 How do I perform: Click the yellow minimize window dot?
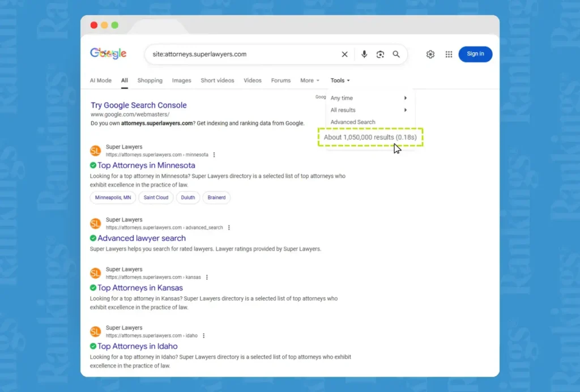[104, 25]
